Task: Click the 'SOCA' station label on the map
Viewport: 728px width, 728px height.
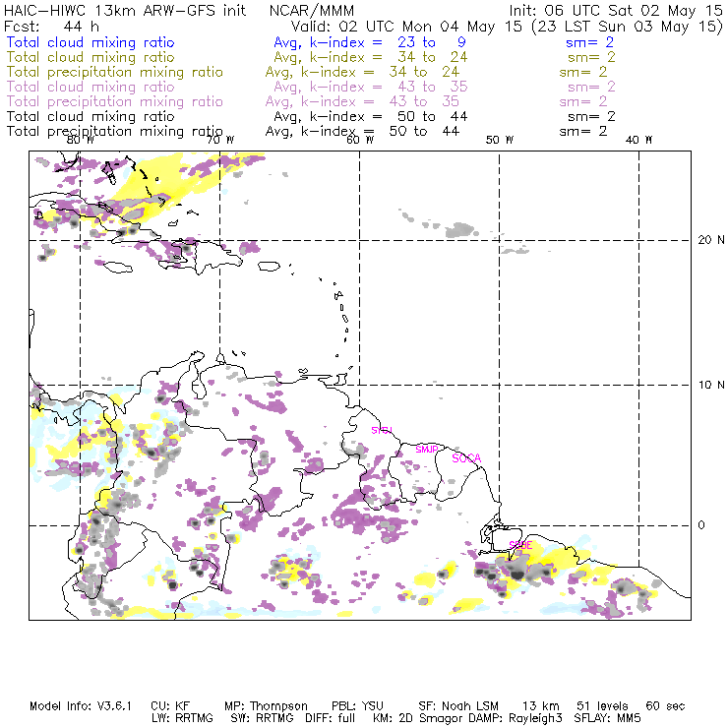Action: 466,458
